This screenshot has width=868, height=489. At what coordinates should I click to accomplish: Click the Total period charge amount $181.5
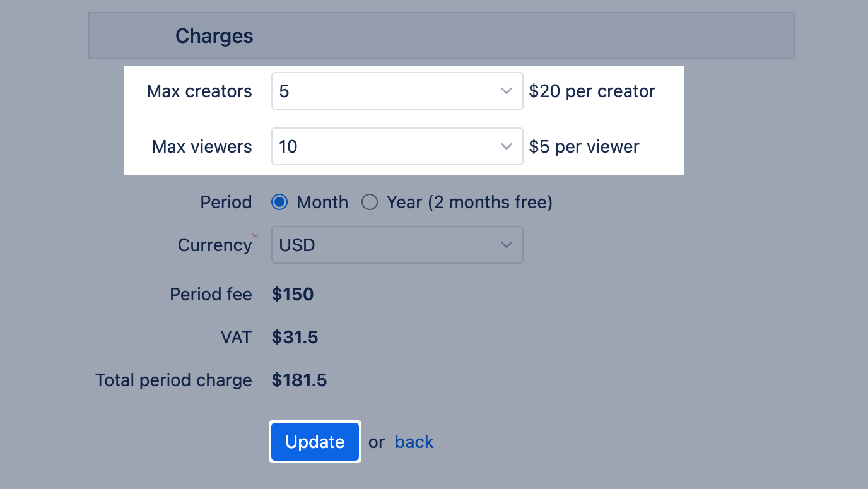coord(300,380)
